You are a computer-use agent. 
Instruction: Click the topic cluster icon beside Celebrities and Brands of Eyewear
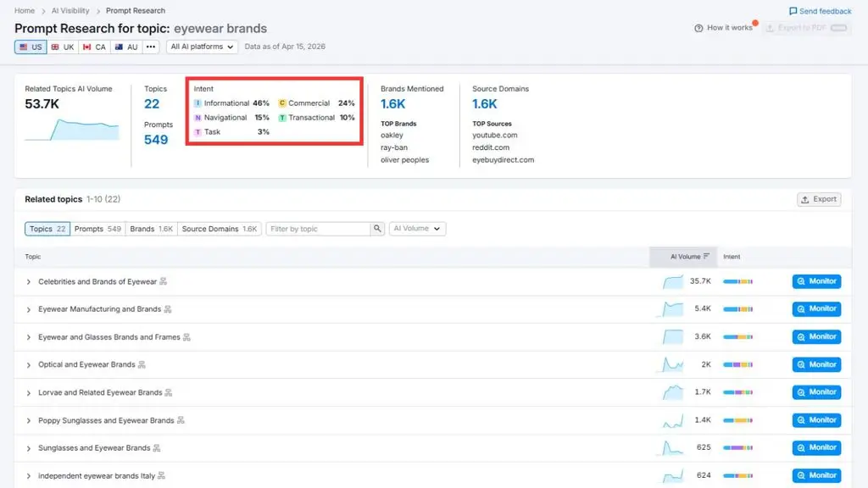coord(164,281)
